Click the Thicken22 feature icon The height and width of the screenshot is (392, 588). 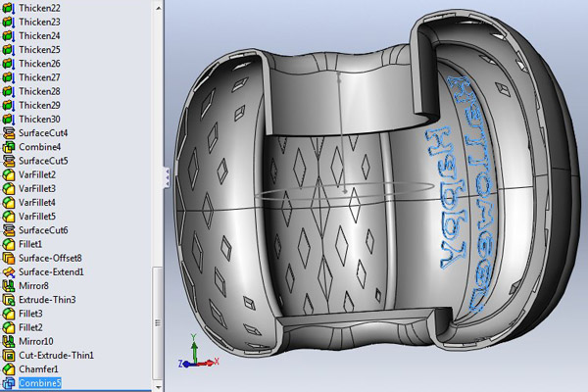8,8
